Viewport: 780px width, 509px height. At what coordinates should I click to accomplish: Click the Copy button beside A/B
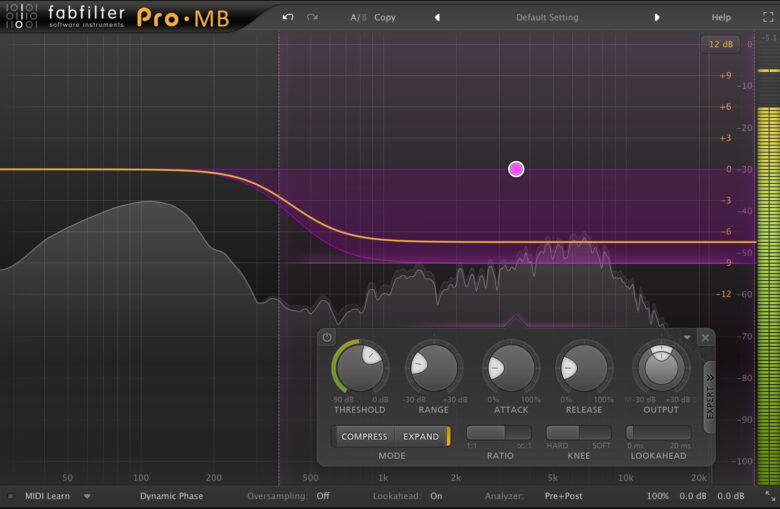pos(385,17)
